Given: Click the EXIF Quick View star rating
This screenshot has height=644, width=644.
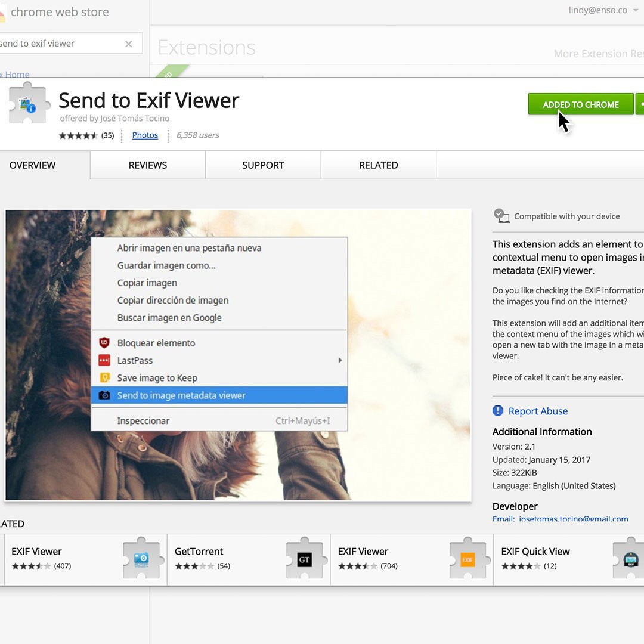Looking at the screenshot, I should (x=521, y=566).
